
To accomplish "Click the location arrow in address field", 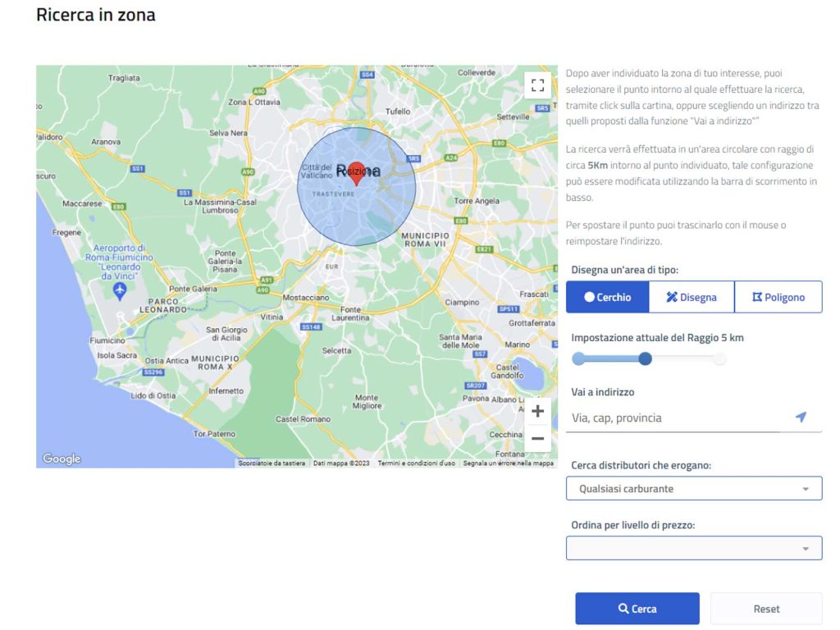I will coord(801,417).
